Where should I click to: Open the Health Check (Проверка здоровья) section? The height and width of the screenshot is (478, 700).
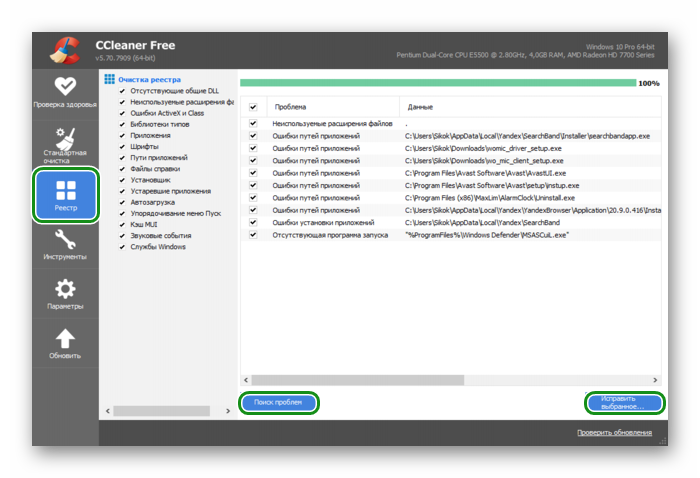tap(65, 93)
